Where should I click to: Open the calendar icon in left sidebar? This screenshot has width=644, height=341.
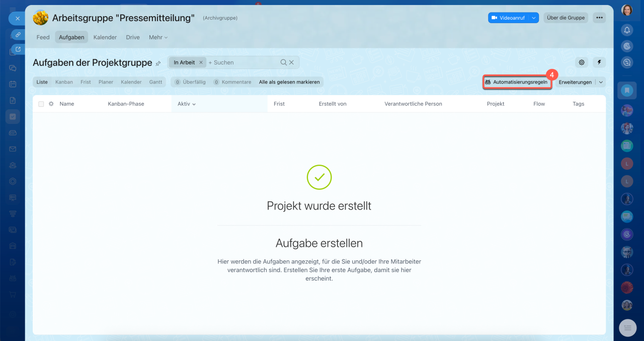pos(13,84)
